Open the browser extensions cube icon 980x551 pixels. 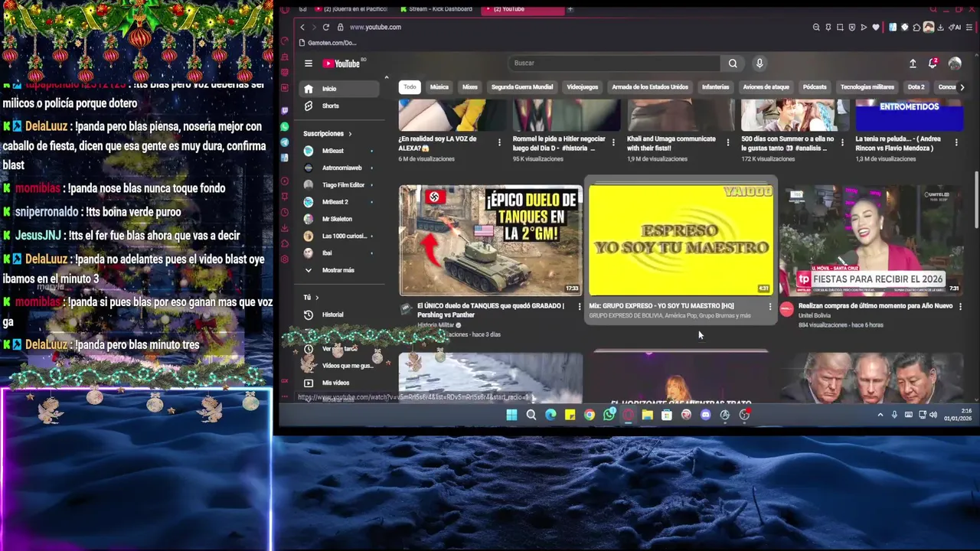pyautogui.click(x=916, y=27)
